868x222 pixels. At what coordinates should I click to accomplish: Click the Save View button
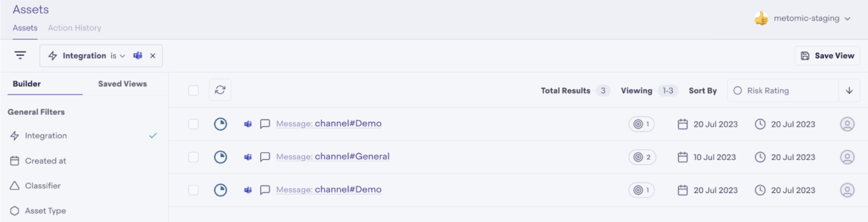[x=827, y=56]
